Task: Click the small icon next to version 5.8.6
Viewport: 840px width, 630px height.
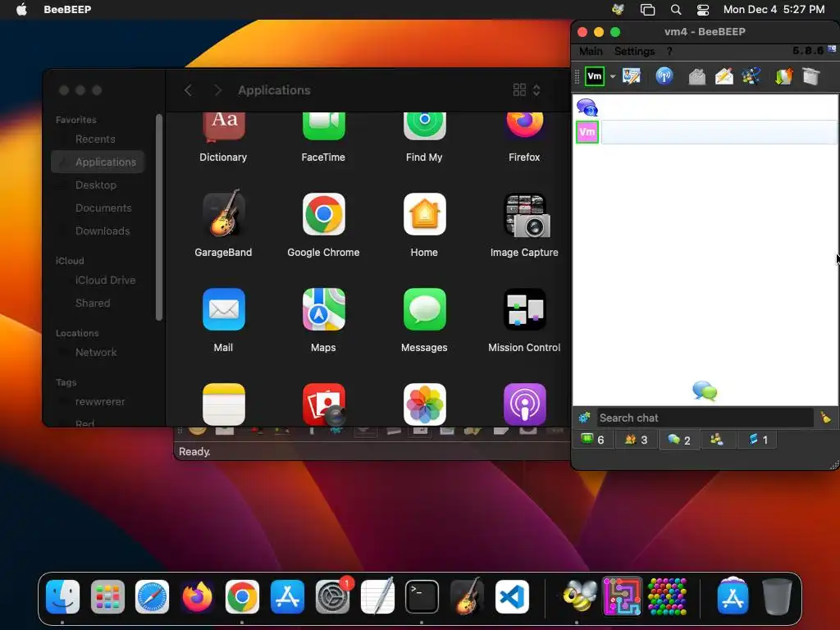Action: click(x=832, y=49)
